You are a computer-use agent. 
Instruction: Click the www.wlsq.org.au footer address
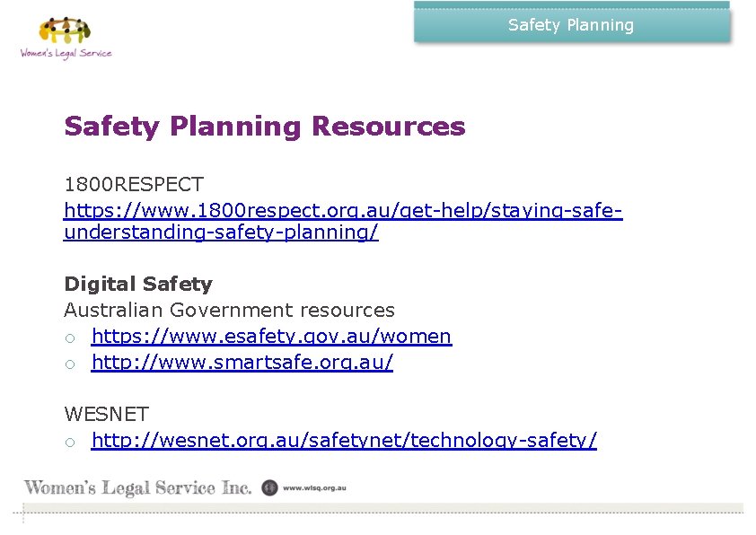pos(314,488)
